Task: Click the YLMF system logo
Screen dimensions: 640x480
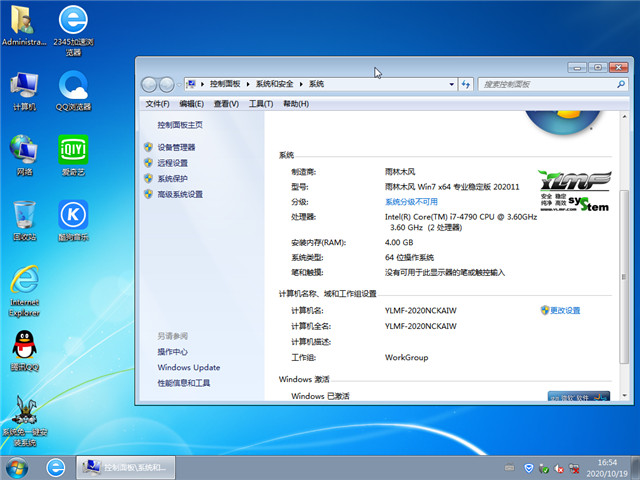Action: click(x=575, y=191)
